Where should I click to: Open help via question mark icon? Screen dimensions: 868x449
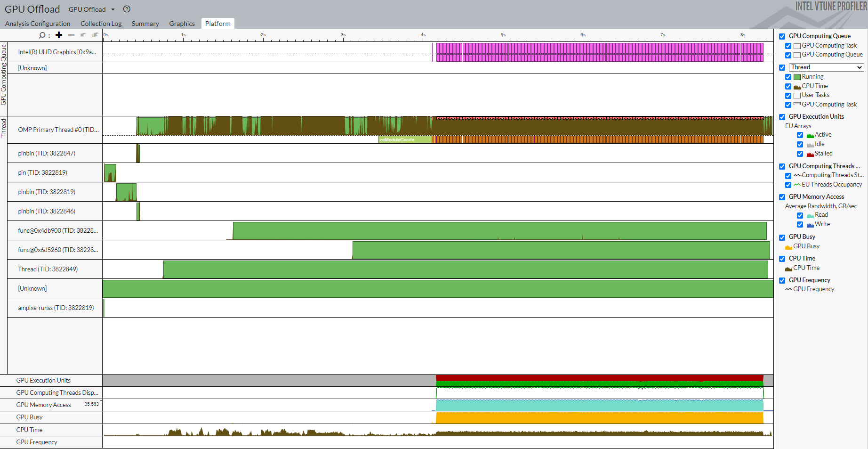(127, 9)
